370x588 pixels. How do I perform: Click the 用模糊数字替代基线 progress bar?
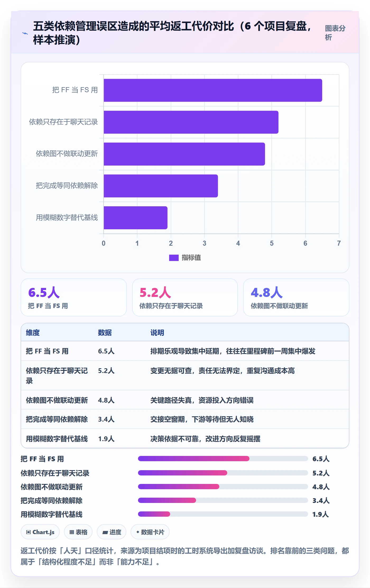click(x=223, y=514)
